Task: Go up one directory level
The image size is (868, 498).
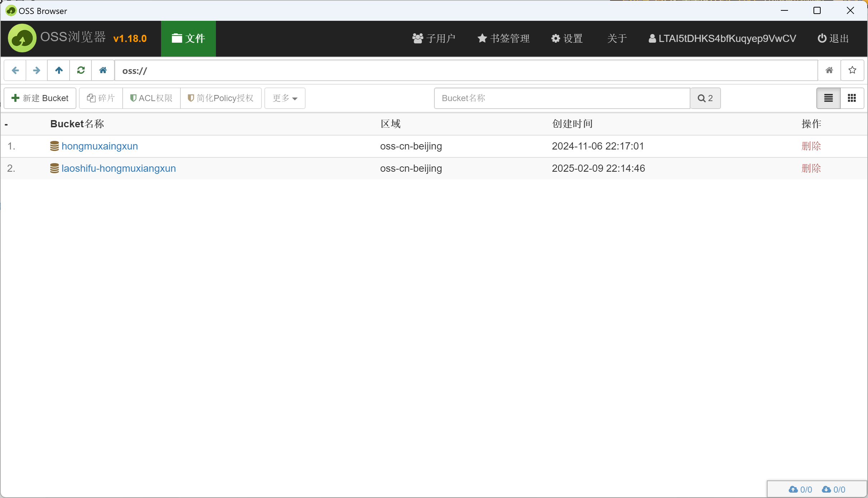Action: (59, 70)
